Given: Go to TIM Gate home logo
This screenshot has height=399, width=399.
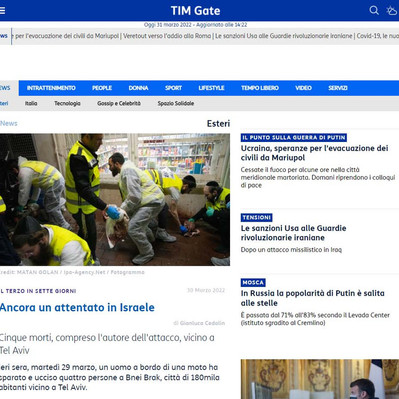Looking at the screenshot, I should pyautogui.click(x=195, y=11).
